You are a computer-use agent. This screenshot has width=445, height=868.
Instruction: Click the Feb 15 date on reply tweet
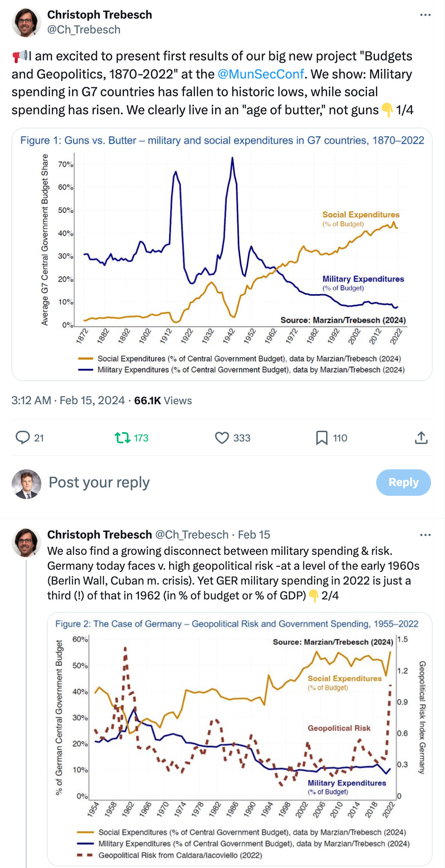tap(254, 535)
